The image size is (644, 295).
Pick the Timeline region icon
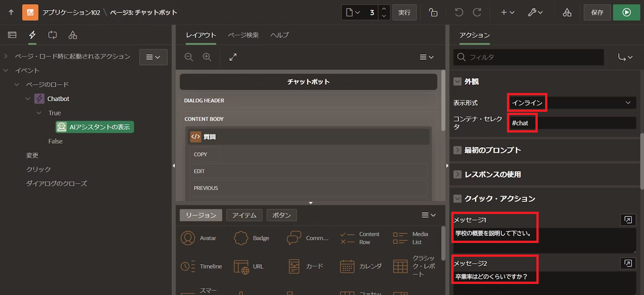coord(188,266)
